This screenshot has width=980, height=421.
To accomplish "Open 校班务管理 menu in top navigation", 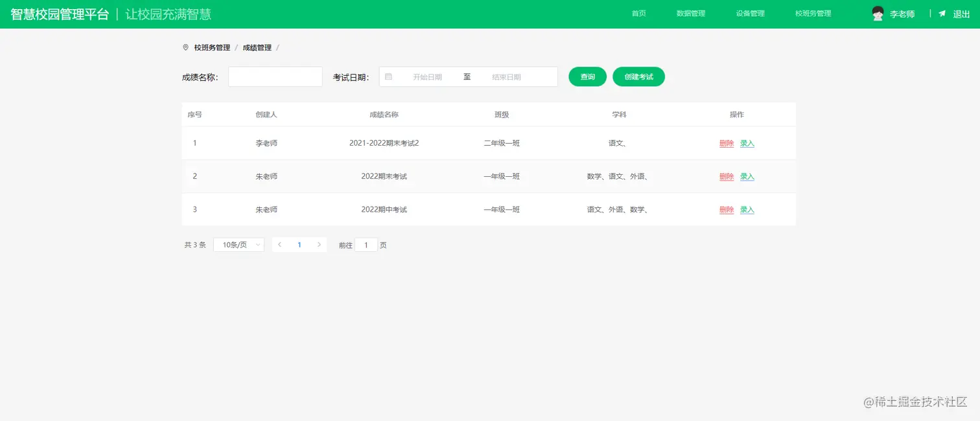I will [x=813, y=14].
